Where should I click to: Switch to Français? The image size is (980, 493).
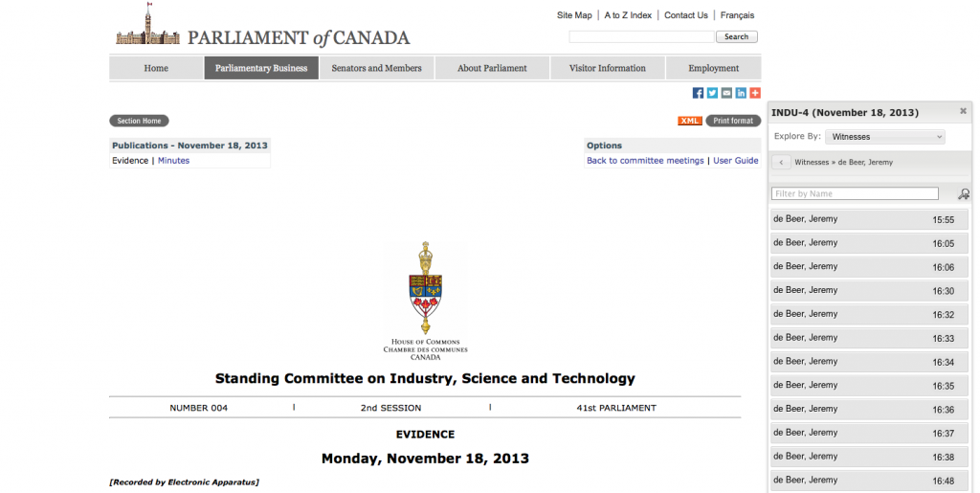[x=738, y=15]
